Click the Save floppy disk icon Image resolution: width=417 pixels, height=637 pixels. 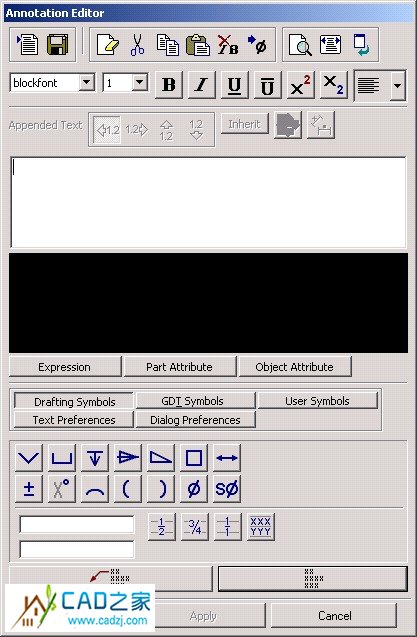pyautogui.click(x=57, y=44)
